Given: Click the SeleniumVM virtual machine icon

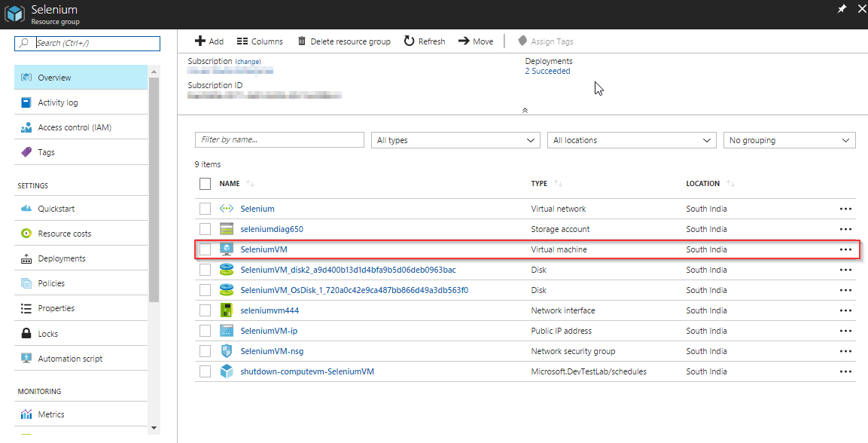Looking at the screenshot, I should [x=227, y=249].
